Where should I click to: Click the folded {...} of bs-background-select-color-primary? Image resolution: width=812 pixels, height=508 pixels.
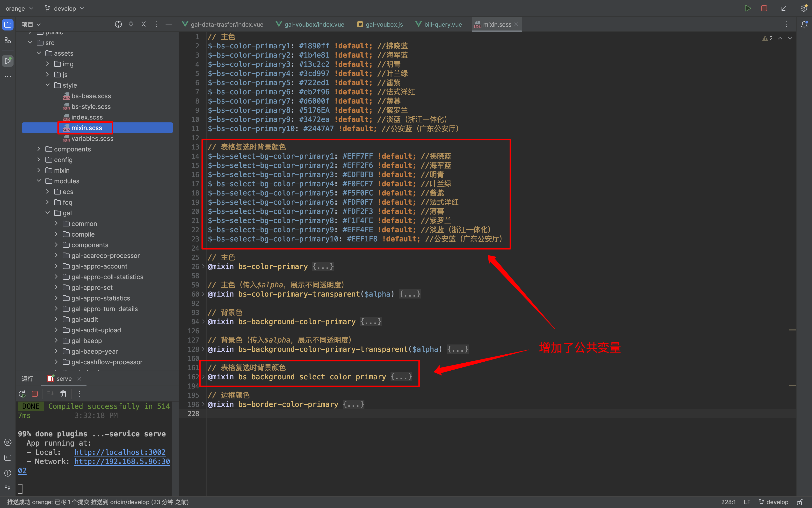tap(402, 377)
